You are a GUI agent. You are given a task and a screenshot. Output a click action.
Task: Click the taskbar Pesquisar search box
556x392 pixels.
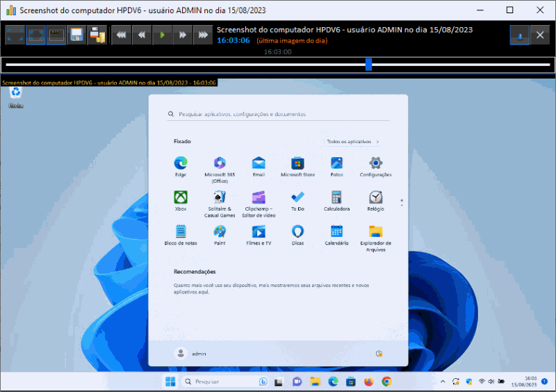pos(225,382)
